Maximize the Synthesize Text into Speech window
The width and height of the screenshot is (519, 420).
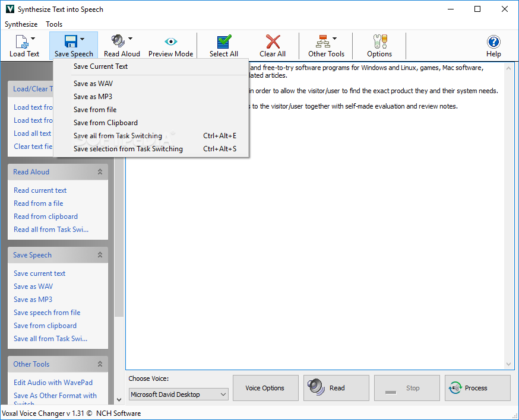(477, 9)
